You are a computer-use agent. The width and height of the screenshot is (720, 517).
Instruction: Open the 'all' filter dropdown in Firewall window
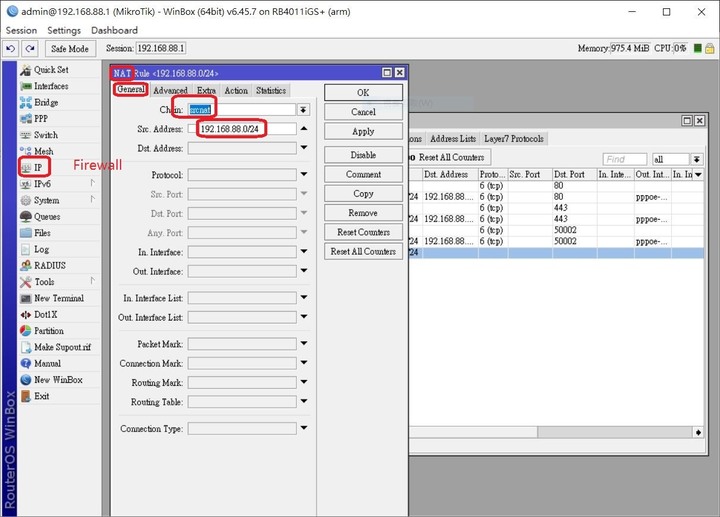coord(697,159)
